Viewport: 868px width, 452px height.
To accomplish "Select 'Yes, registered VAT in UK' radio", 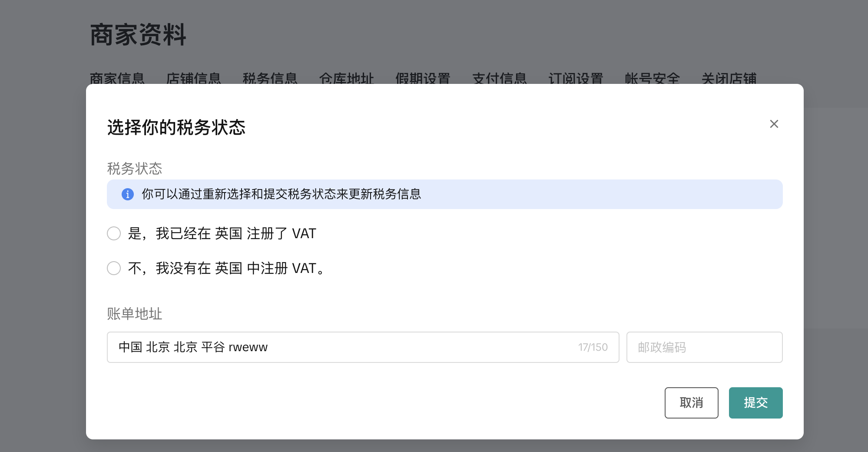I will 114,233.
